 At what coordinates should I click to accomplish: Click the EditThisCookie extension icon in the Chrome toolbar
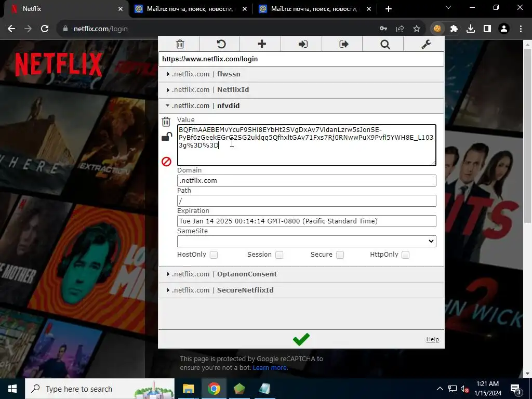point(437,29)
